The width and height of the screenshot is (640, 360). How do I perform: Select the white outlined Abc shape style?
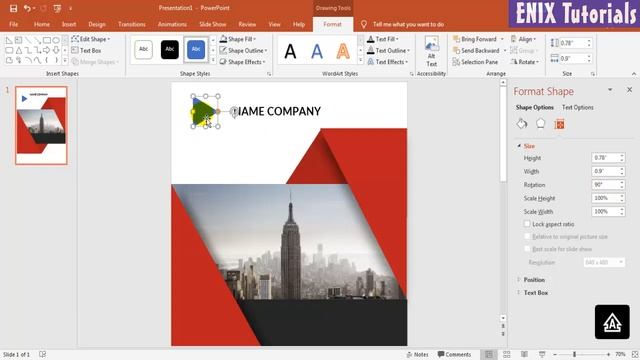(144, 49)
